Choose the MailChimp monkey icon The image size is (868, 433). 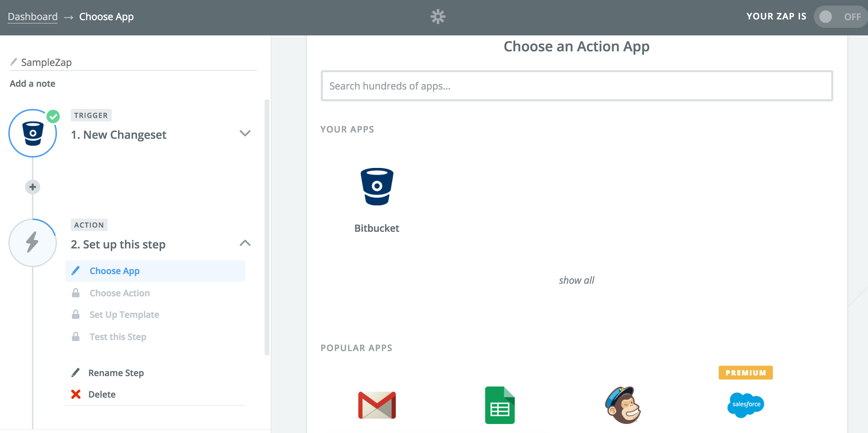click(623, 405)
